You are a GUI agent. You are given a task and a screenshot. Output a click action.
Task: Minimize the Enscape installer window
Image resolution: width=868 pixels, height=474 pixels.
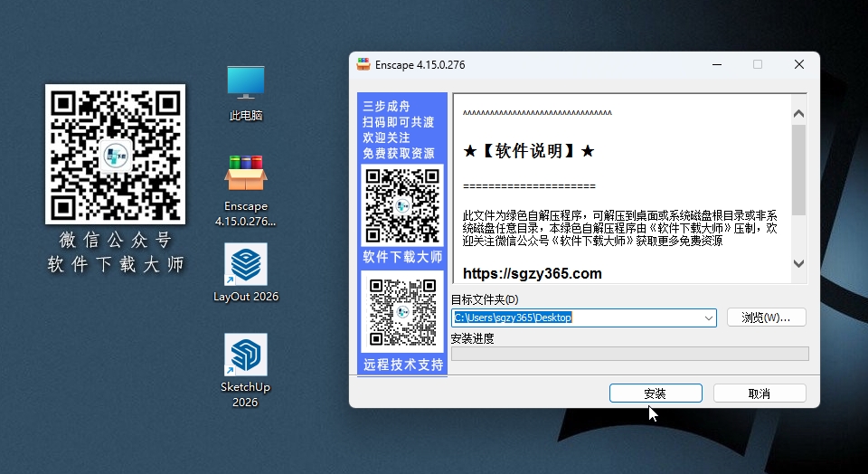(x=716, y=65)
